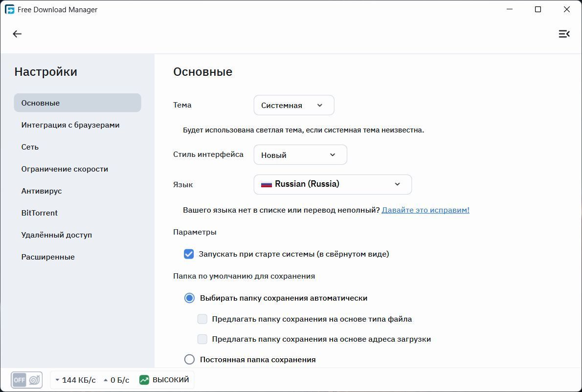Image resolution: width=582 pixels, height=392 pixels.
Task: Open the hamburger menu icon at top right
Action: click(x=564, y=34)
